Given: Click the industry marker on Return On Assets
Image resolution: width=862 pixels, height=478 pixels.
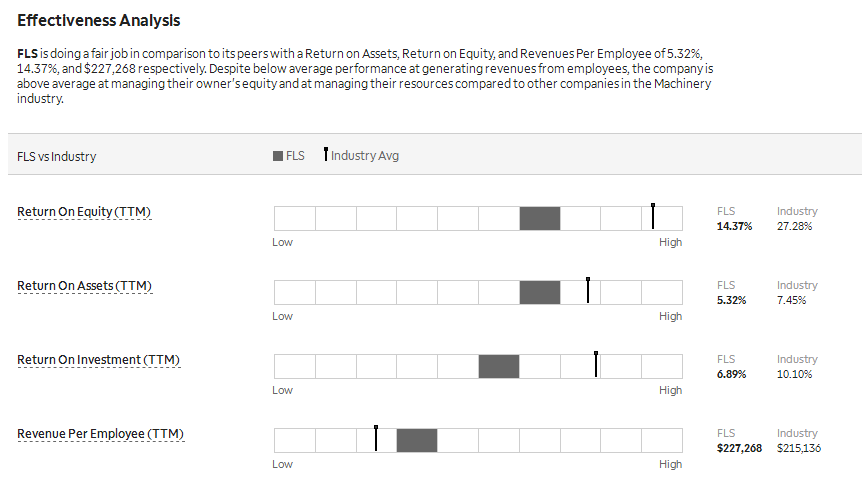Looking at the screenshot, I should (588, 290).
